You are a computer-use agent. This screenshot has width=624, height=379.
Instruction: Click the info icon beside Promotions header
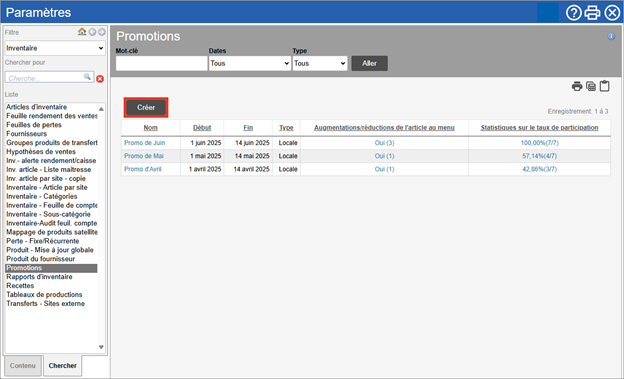[x=611, y=36]
